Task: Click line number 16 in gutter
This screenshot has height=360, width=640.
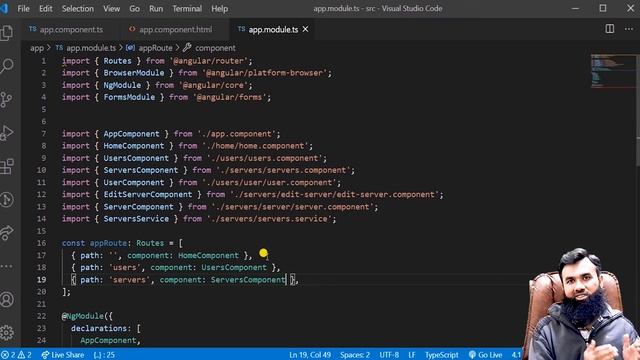Action: [x=42, y=243]
